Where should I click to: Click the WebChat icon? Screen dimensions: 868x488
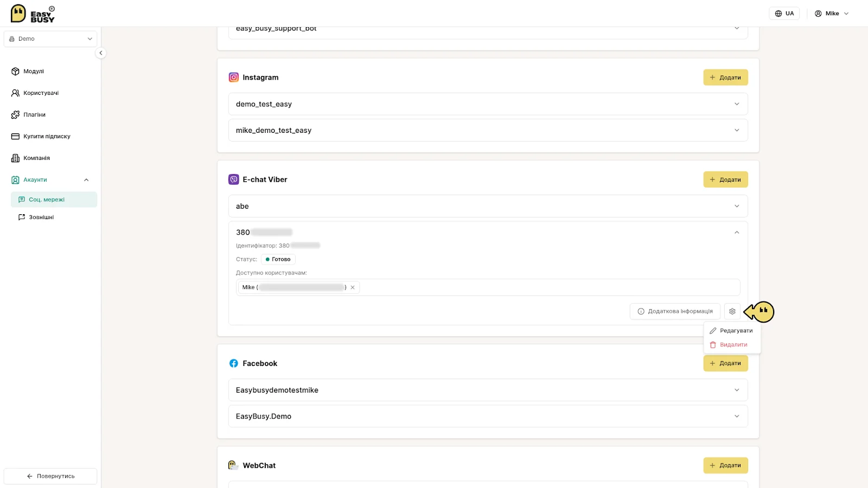tap(233, 465)
